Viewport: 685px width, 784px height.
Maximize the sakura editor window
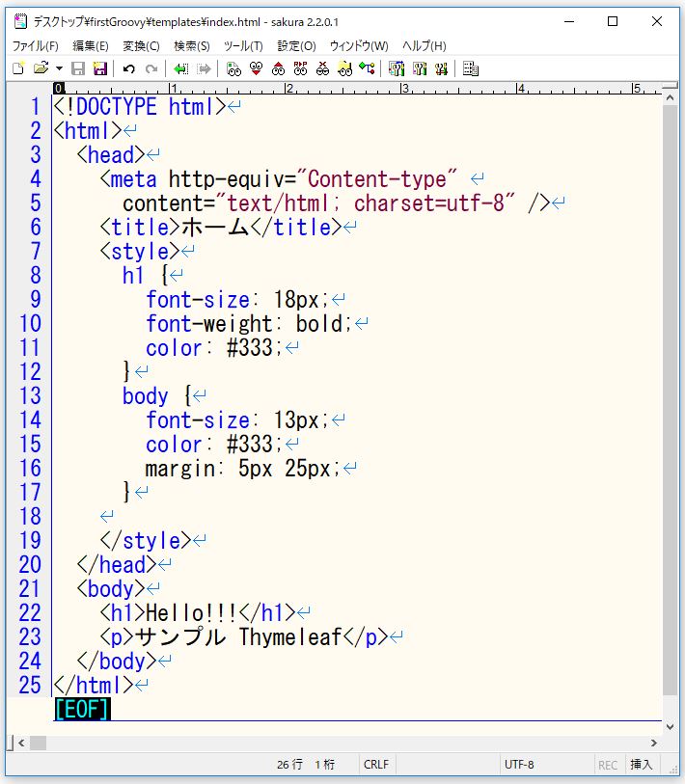(x=613, y=21)
